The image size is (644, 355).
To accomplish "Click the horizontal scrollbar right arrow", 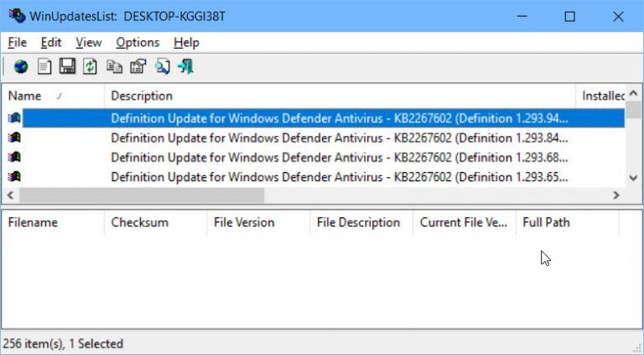I will (616, 195).
